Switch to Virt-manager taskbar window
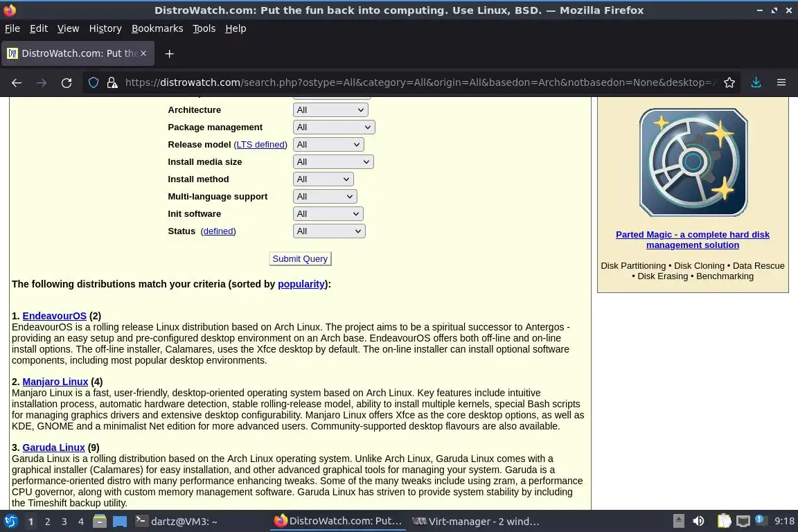Viewport: 798px width, 532px height. (x=476, y=522)
